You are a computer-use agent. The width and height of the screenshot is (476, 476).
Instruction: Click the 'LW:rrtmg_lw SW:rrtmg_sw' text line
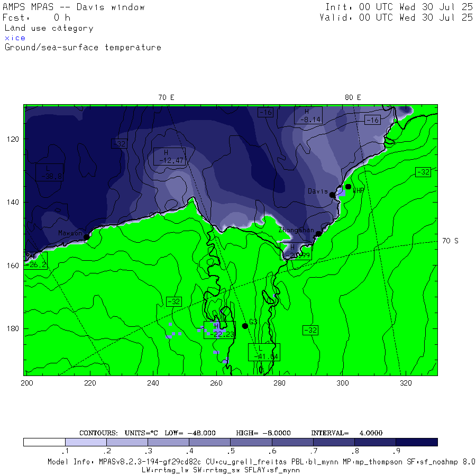coord(221,470)
